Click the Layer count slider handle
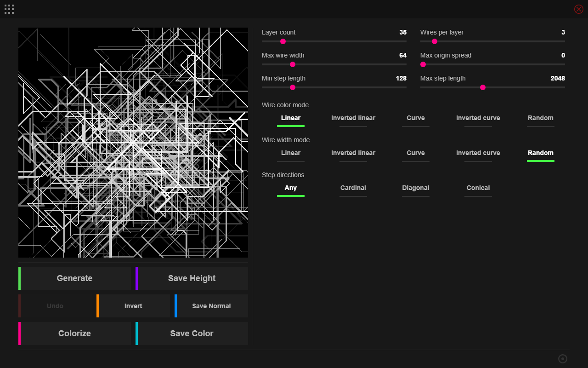The width and height of the screenshot is (588, 368). [283, 41]
